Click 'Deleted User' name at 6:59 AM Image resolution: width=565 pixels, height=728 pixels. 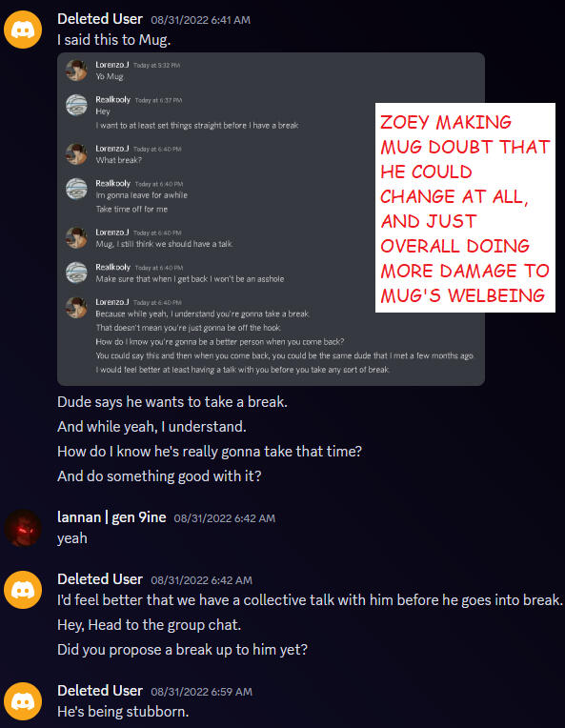100,691
